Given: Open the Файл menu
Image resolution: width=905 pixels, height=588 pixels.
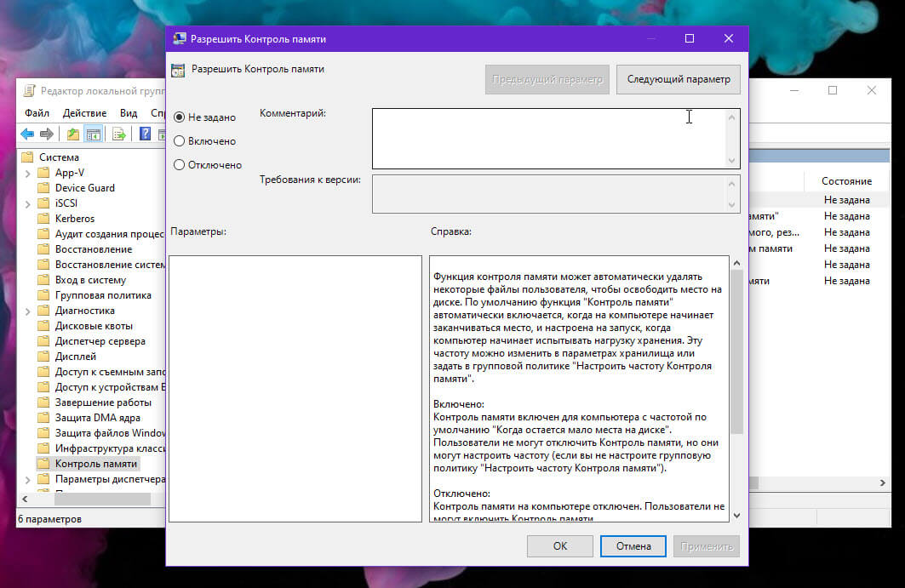Looking at the screenshot, I should (x=37, y=113).
